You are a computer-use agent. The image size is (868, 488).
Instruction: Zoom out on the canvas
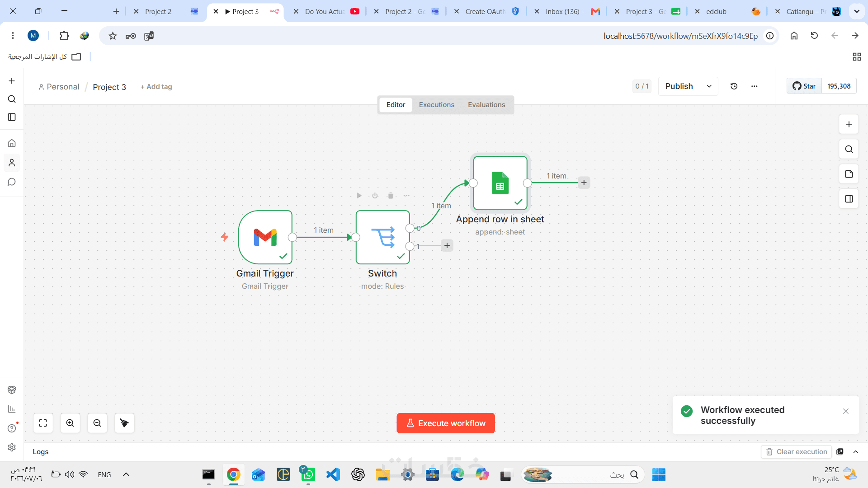tap(97, 423)
